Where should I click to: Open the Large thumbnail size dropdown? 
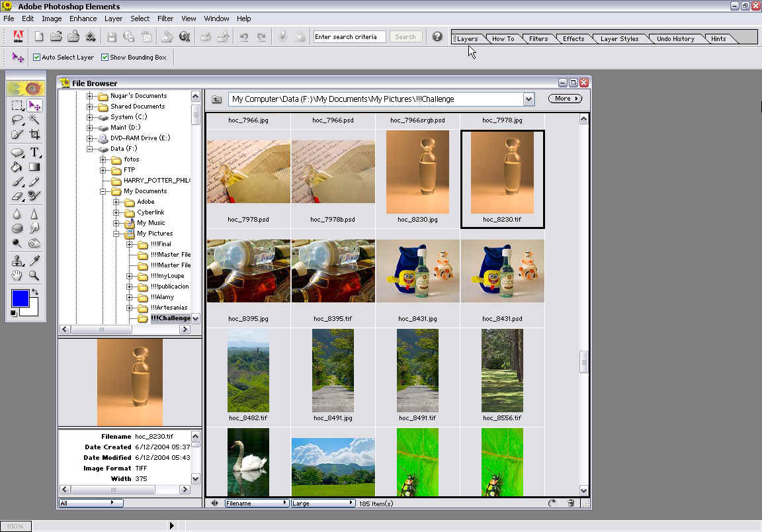[x=323, y=504]
